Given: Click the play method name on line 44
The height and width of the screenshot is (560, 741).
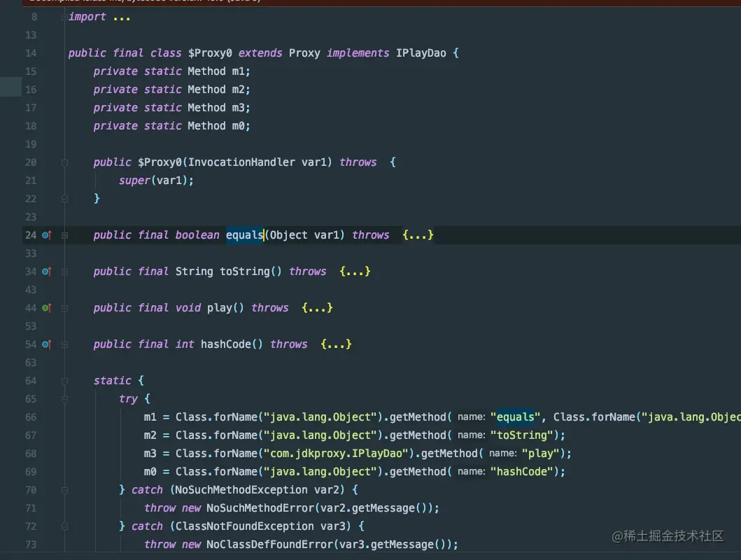Looking at the screenshot, I should tap(219, 307).
